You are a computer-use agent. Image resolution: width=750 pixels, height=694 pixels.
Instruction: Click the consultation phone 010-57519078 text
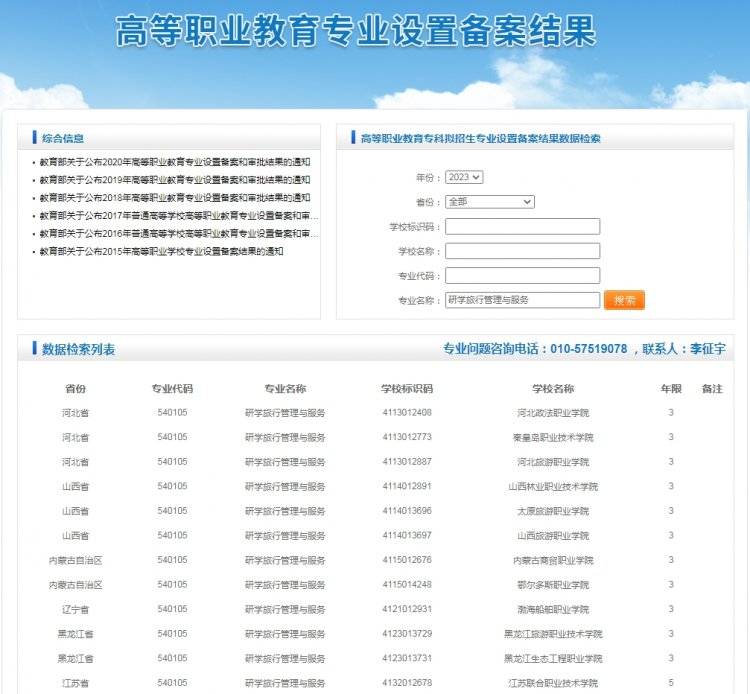click(588, 349)
